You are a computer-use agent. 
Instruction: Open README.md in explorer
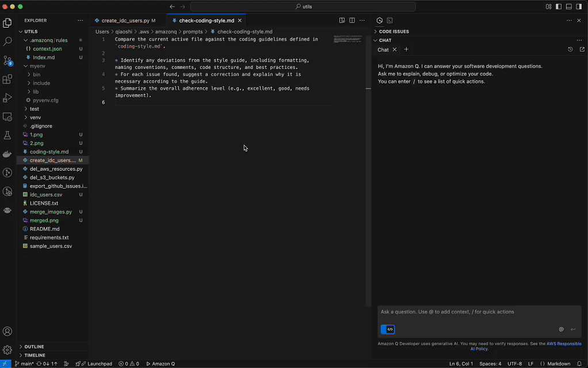click(45, 229)
